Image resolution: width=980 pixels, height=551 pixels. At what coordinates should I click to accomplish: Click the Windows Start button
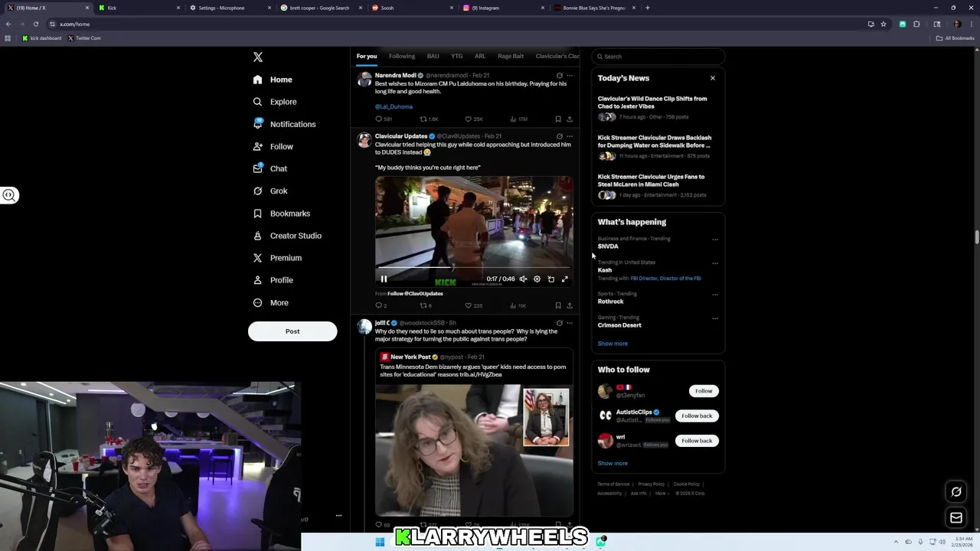click(x=380, y=542)
